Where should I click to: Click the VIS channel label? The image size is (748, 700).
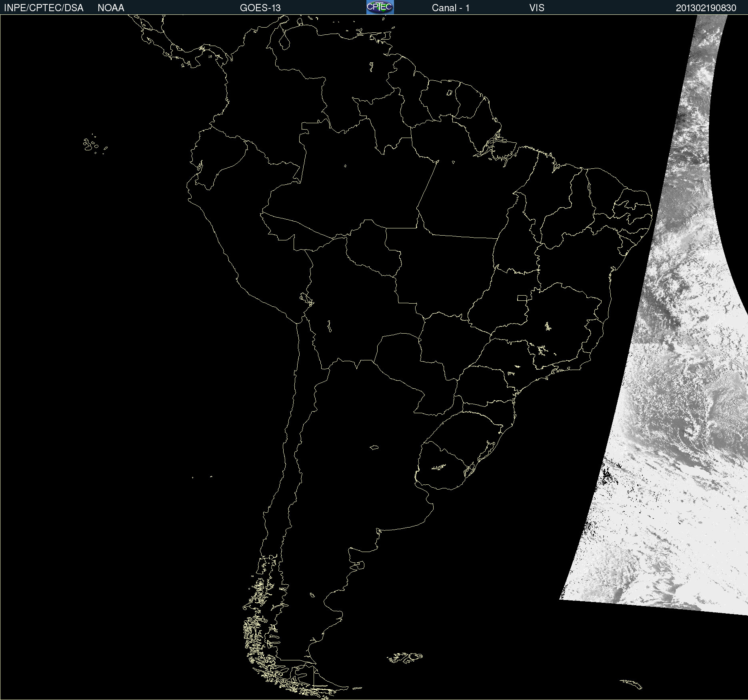(x=537, y=8)
